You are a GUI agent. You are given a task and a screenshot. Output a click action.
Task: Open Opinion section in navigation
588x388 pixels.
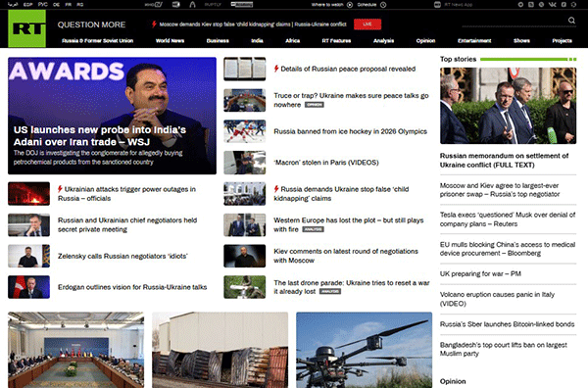click(x=425, y=40)
